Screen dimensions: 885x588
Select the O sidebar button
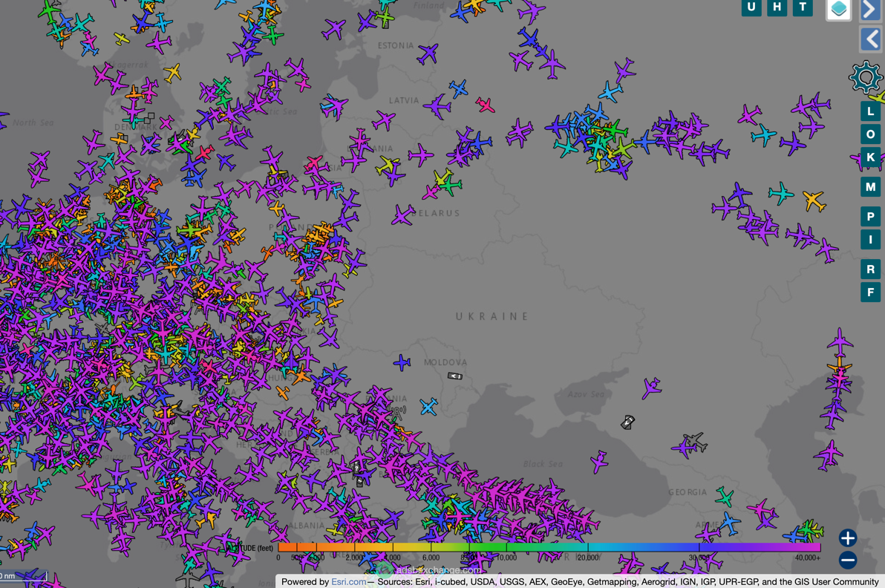(869, 134)
